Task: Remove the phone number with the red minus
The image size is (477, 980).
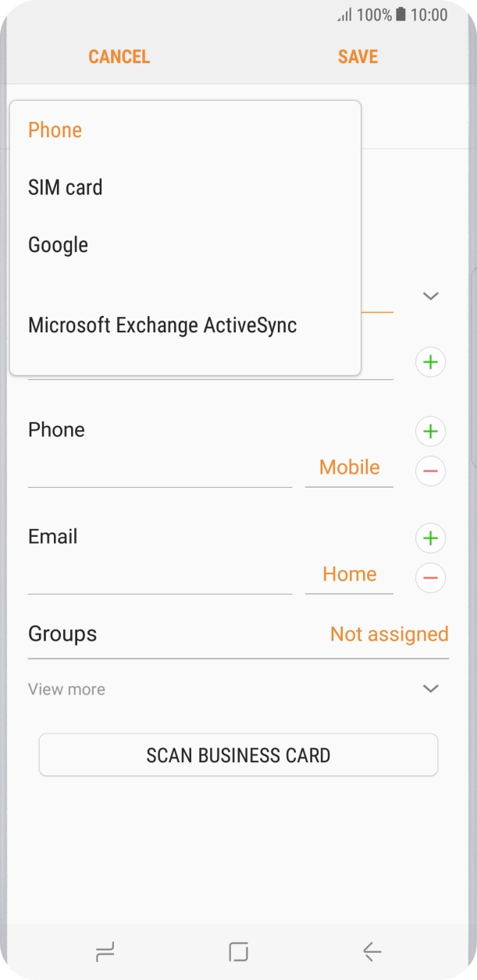Action: (x=430, y=471)
